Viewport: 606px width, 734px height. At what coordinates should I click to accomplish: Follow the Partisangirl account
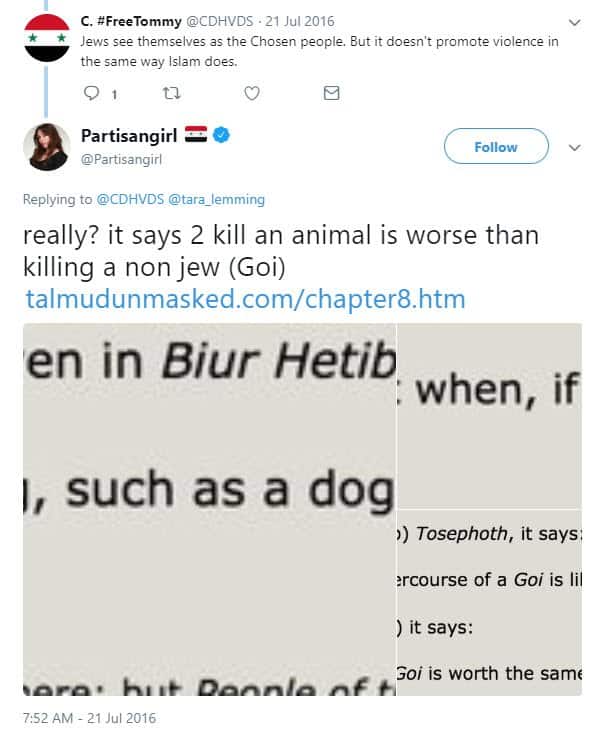(x=496, y=147)
